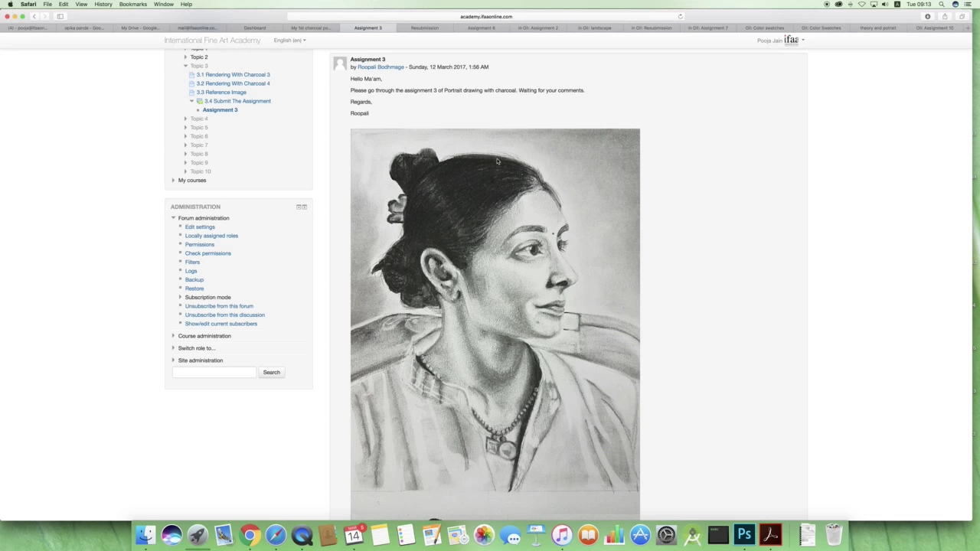Click the Safari address bar
This screenshot has height=551, width=980.
pyautogui.click(x=486, y=16)
